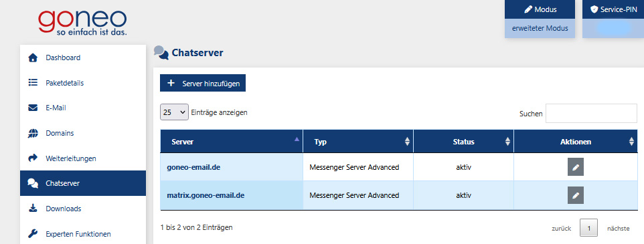Focus the Suchen search field
This screenshot has width=644, height=244.
point(591,114)
